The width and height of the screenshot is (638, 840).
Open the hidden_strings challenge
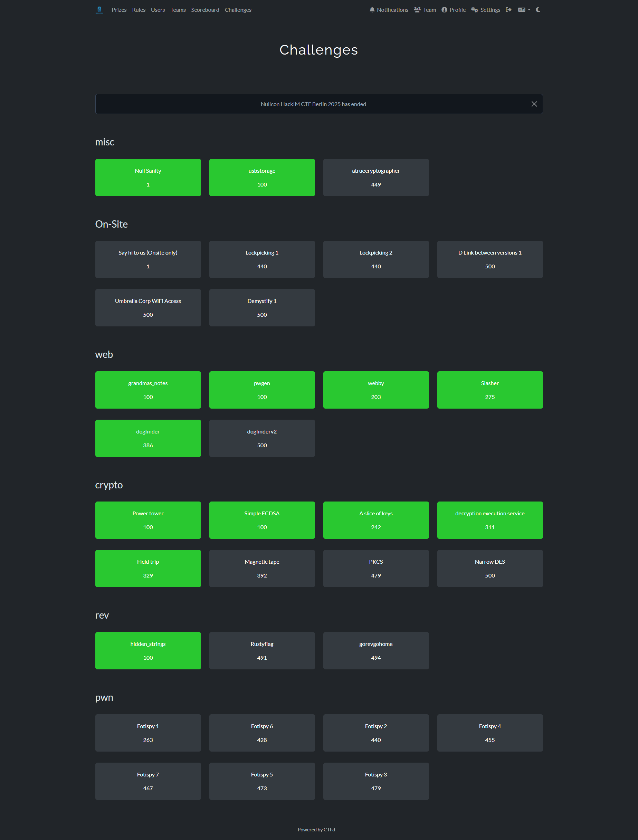pyautogui.click(x=148, y=651)
